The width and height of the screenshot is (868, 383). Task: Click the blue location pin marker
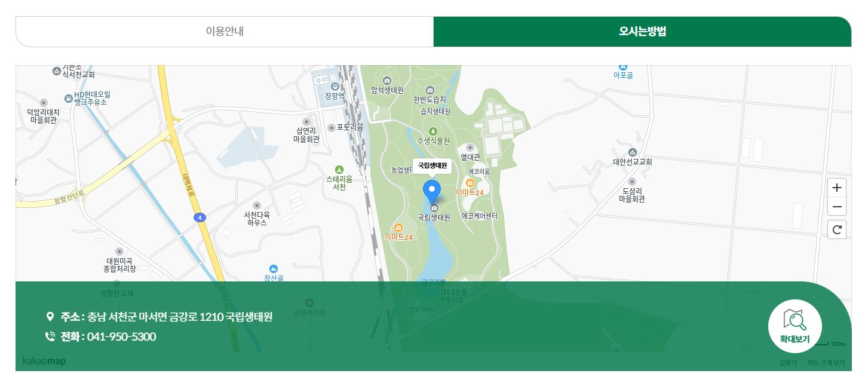click(432, 192)
